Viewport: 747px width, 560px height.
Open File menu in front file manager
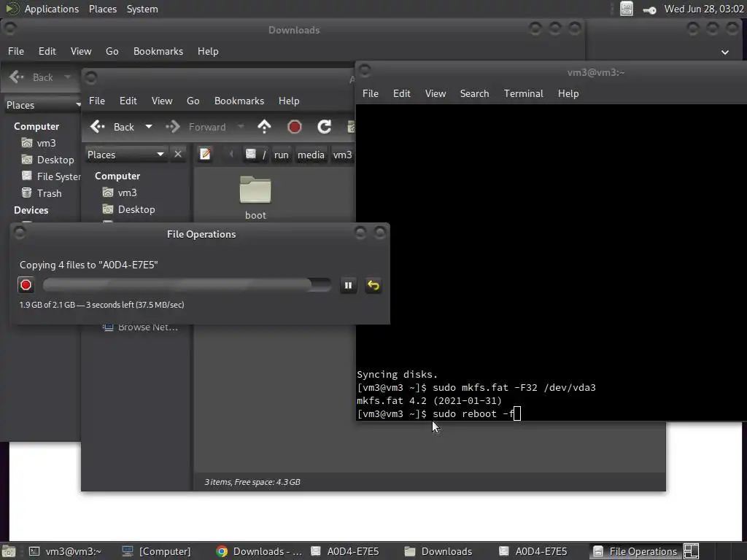[x=97, y=101]
